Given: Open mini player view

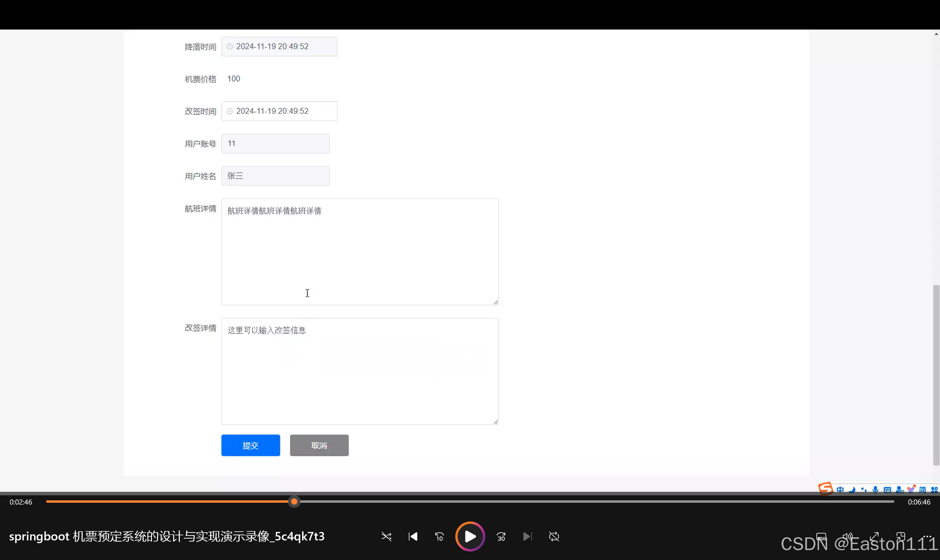Looking at the screenshot, I should 901,536.
